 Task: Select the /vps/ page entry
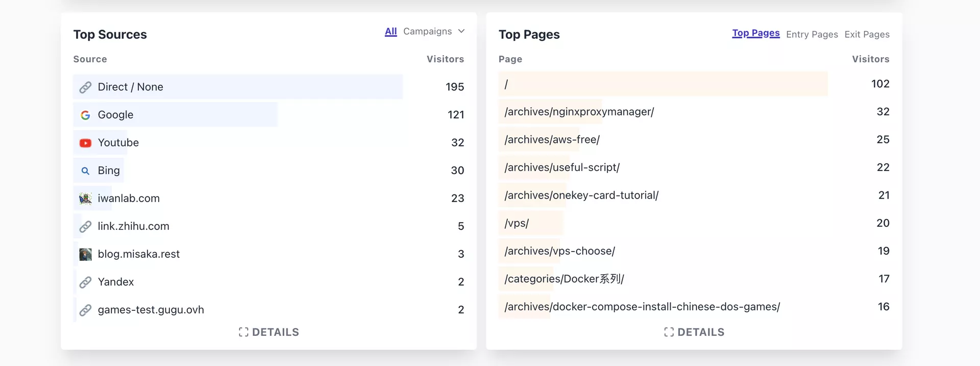click(x=517, y=223)
